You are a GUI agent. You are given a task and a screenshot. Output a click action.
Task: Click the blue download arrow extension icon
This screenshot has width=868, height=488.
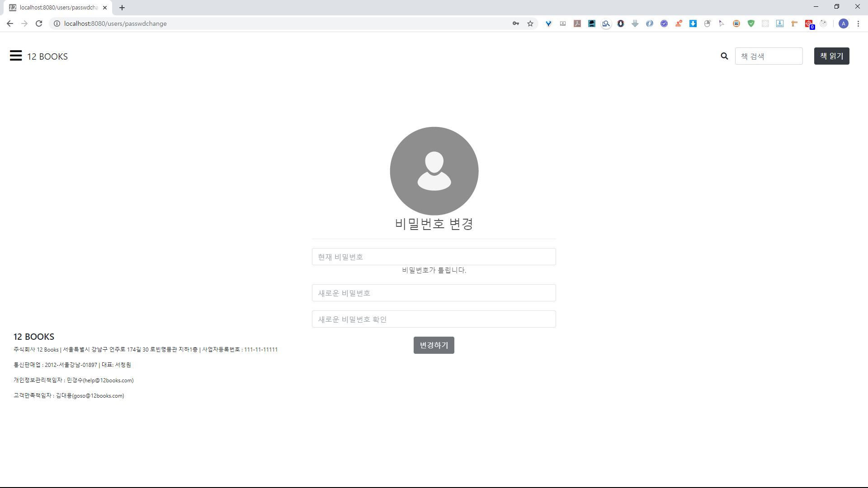pyautogui.click(x=693, y=23)
